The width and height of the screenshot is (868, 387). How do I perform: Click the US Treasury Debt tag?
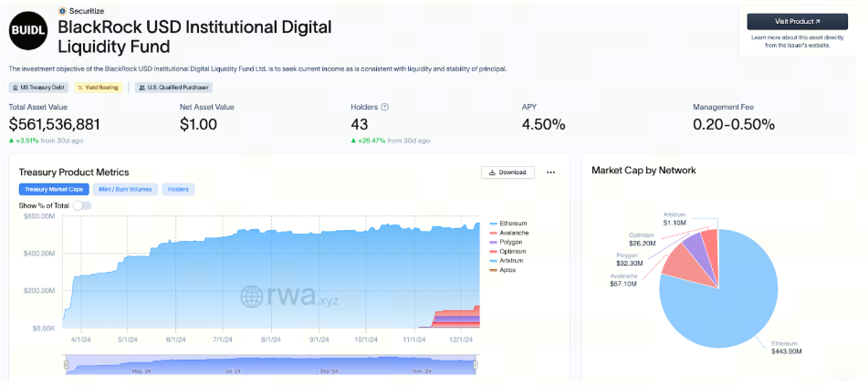[38, 88]
